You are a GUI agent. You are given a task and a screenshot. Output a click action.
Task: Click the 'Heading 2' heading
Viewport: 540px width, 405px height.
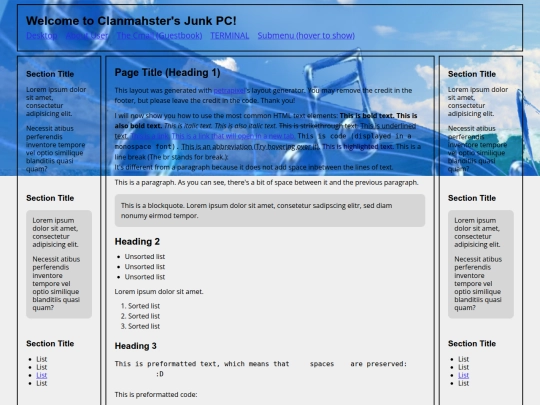137,241
